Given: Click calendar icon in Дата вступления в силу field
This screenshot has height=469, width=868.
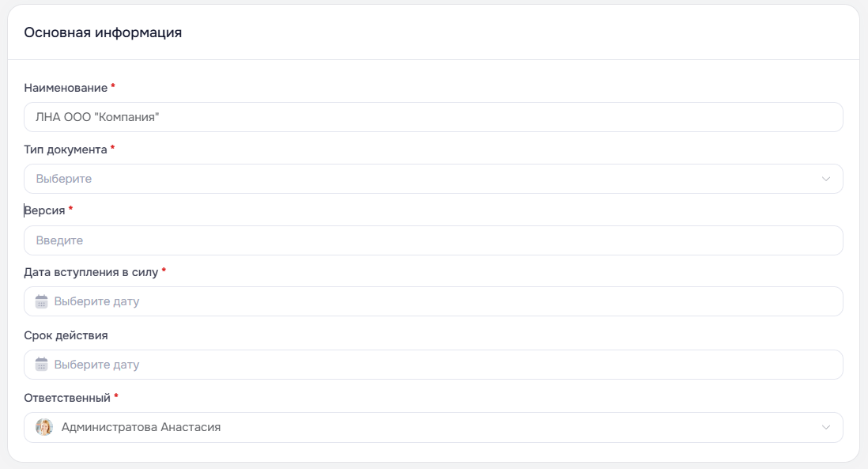Looking at the screenshot, I should pos(42,301).
